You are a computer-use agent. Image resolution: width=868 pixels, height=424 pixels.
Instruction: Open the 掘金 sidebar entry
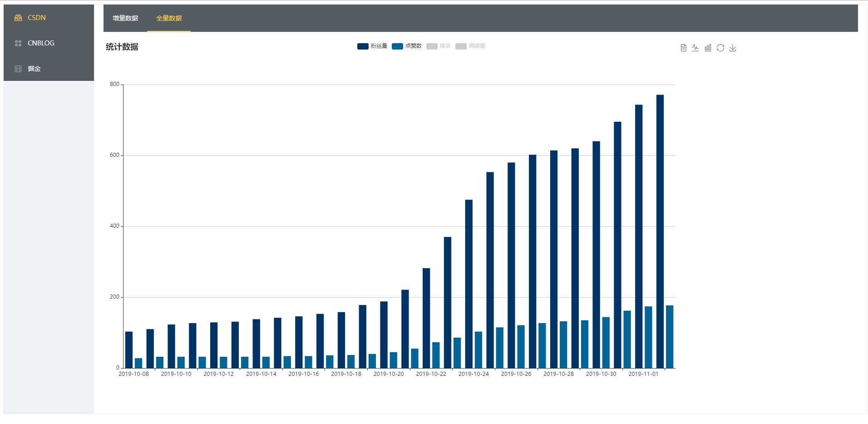point(49,69)
